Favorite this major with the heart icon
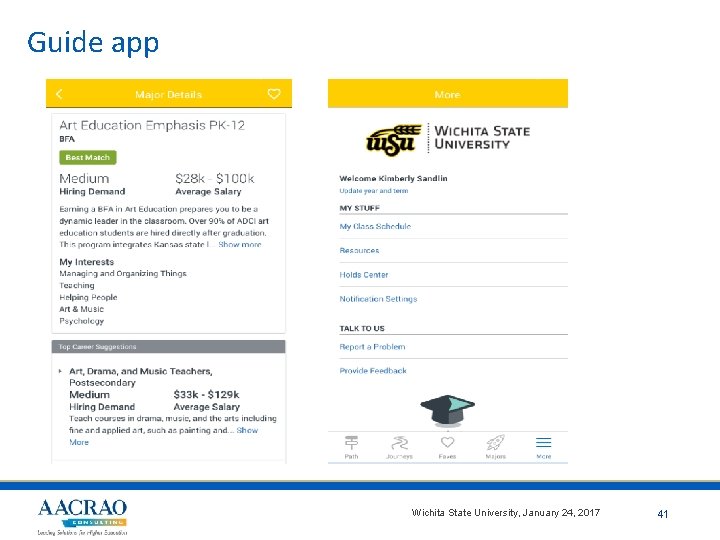The image size is (720, 540). click(274, 94)
